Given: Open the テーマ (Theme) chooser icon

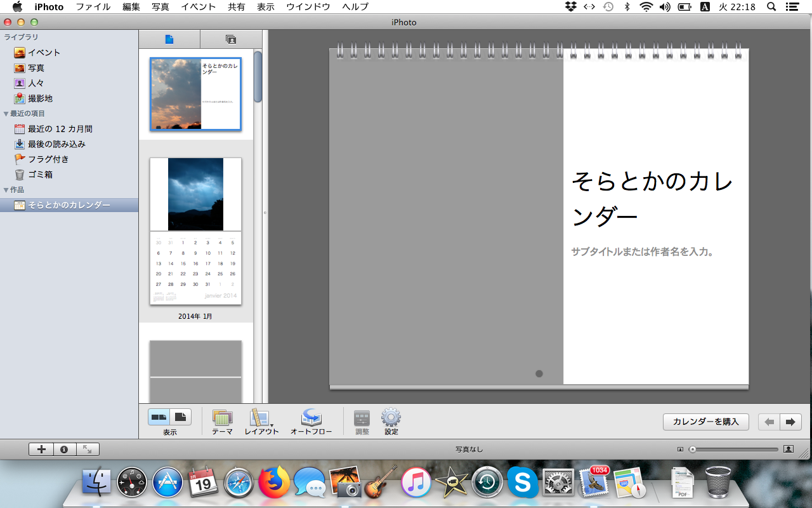Looking at the screenshot, I should click(x=222, y=418).
